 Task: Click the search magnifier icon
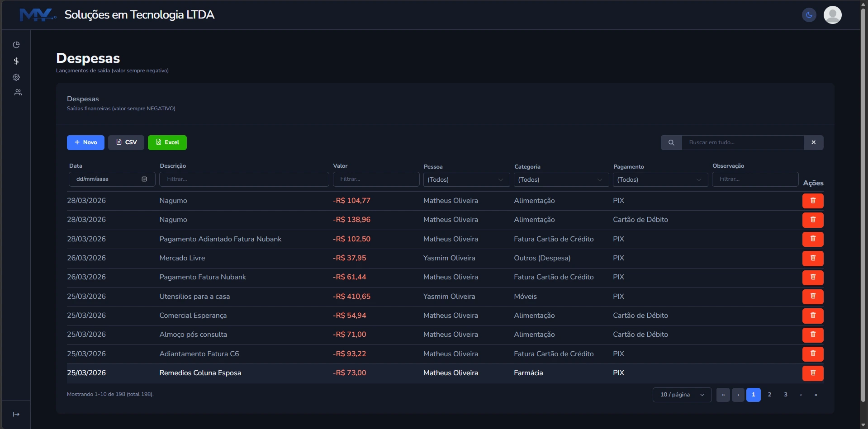671,142
